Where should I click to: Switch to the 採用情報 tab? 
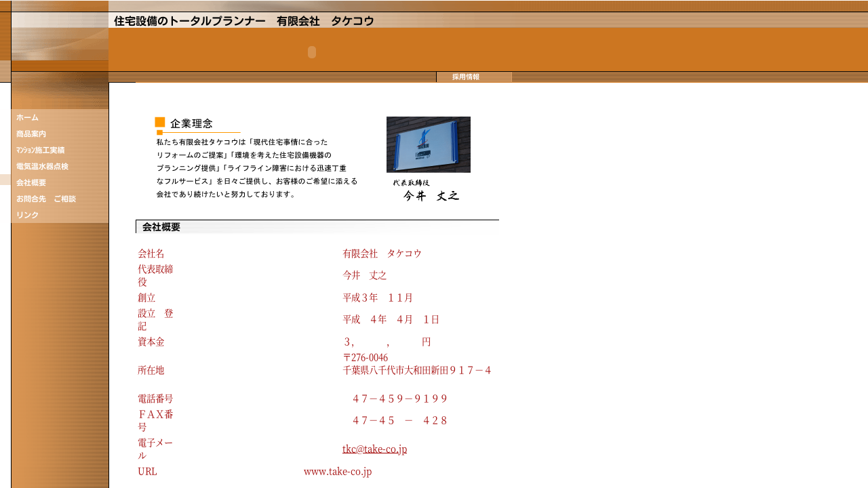[x=466, y=77]
